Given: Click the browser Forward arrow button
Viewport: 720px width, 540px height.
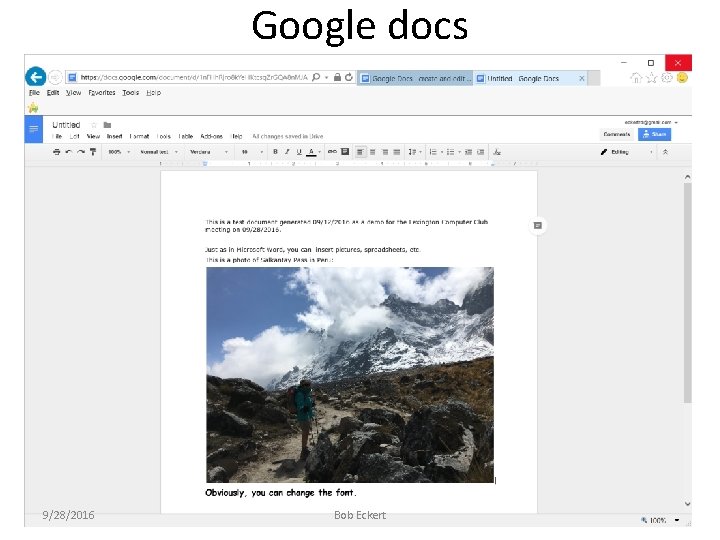Looking at the screenshot, I should click(x=55, y=77).
